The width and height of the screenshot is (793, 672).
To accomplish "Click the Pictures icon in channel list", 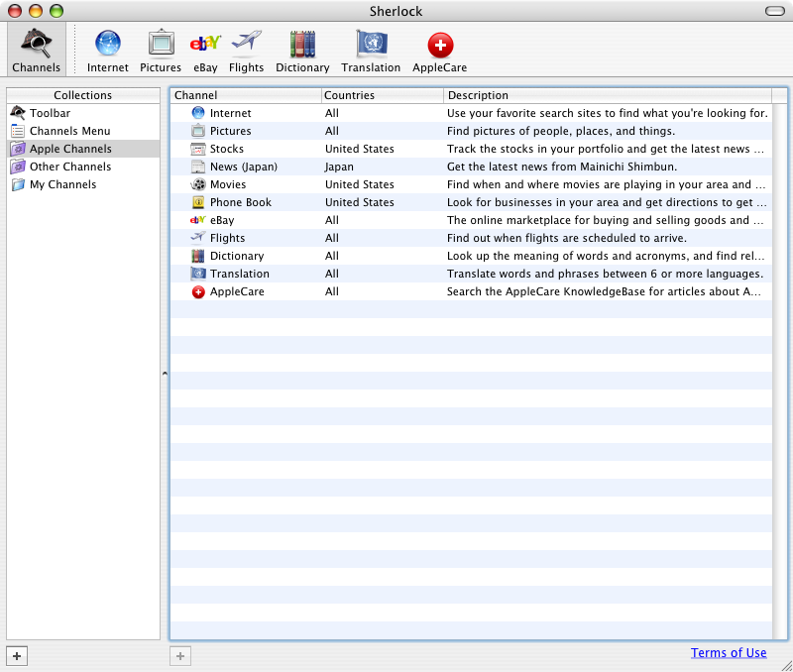I will [x=198, y=131].
